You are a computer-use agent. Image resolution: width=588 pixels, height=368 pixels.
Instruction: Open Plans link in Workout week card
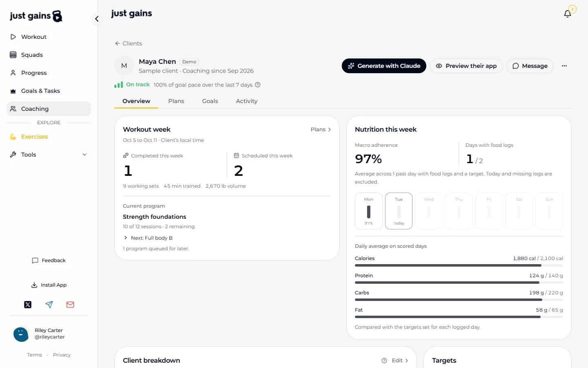(x=321, y=129)
